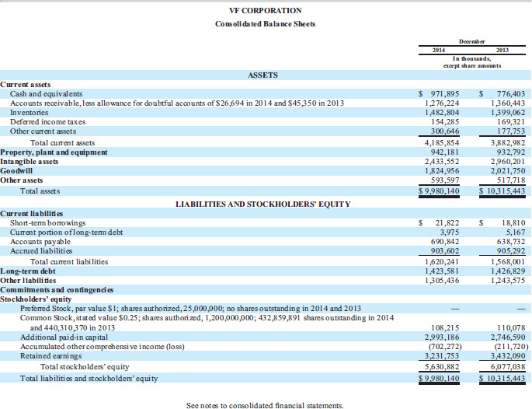Select the 2014 Total assets value
This screenshot has height=409, width=532.
[440, 191]
